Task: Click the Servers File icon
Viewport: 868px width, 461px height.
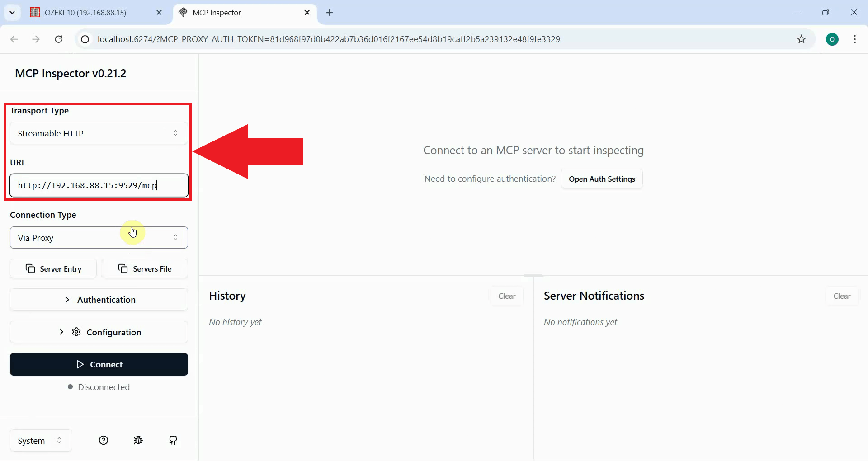Action: (x=123, y=268)
